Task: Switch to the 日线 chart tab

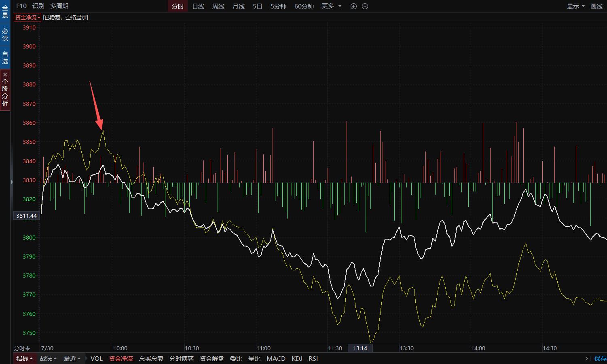Action: pyautogui.click(x=198, y=6)
